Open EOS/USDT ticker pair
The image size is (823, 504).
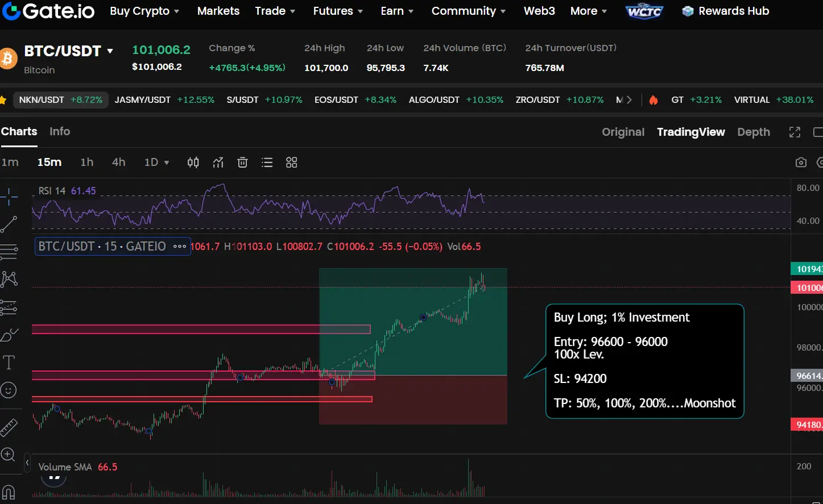coord(355,100)
